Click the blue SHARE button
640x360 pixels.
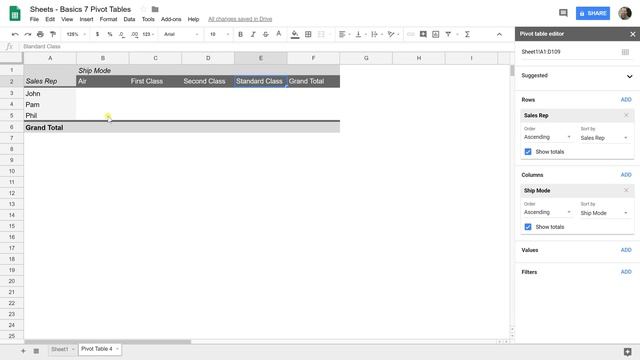[x=593, y=13]
